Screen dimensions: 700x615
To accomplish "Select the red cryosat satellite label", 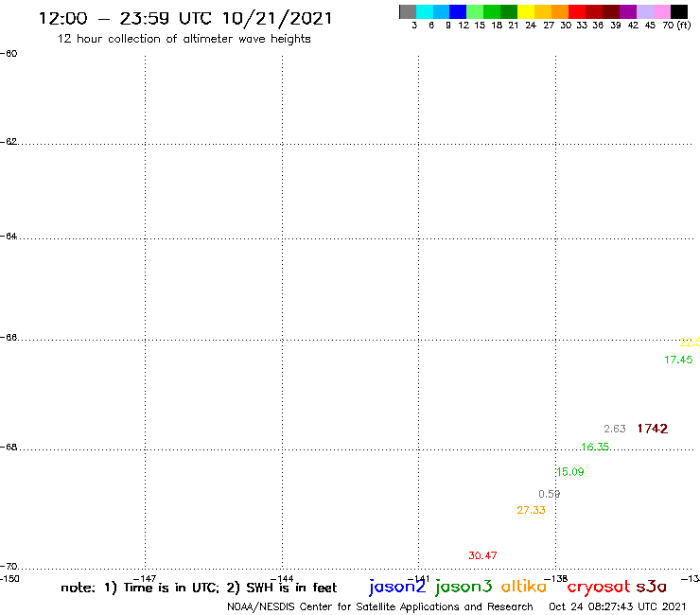I will coord(599,587).
